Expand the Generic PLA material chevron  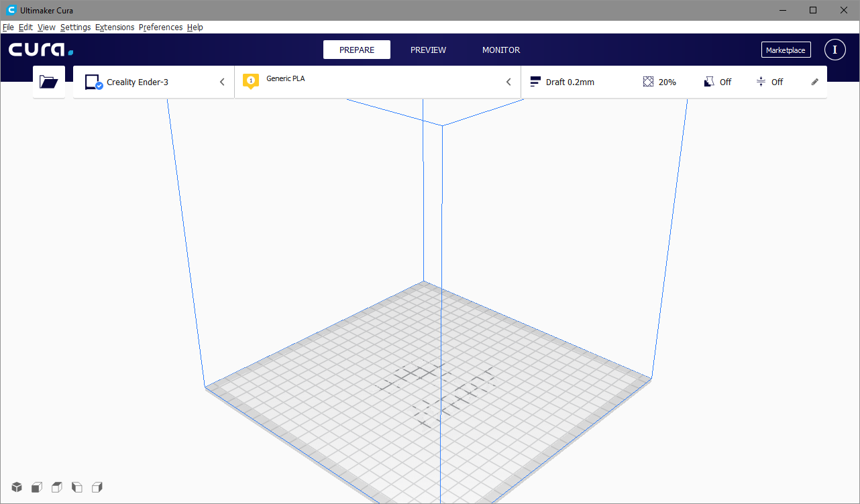click(x=508, y=82)
